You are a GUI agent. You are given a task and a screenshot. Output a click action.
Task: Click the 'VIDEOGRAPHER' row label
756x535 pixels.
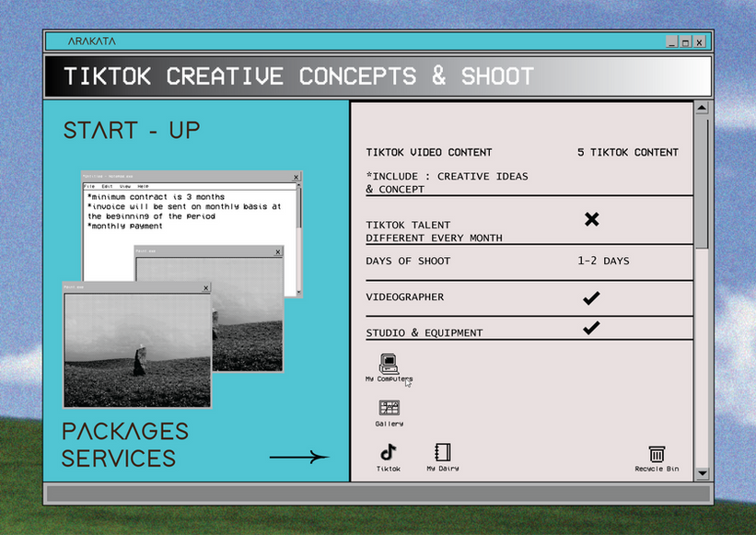[404, 297]
